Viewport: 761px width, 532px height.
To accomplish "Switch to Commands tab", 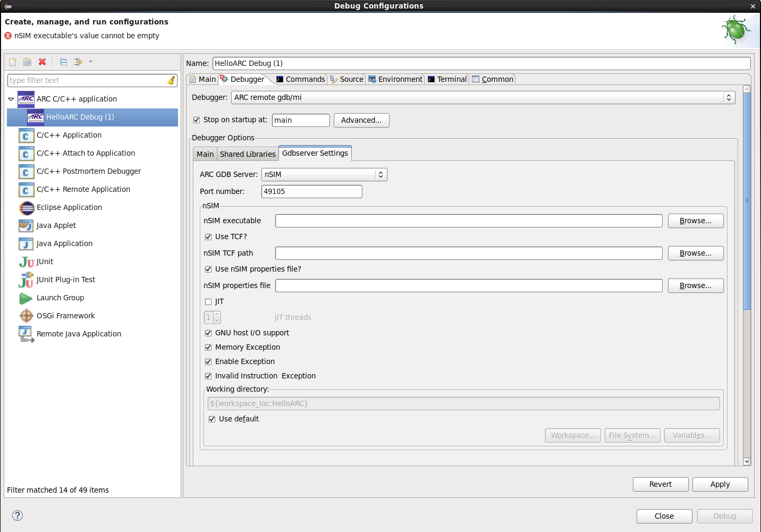I will click(x=301, y=79).
